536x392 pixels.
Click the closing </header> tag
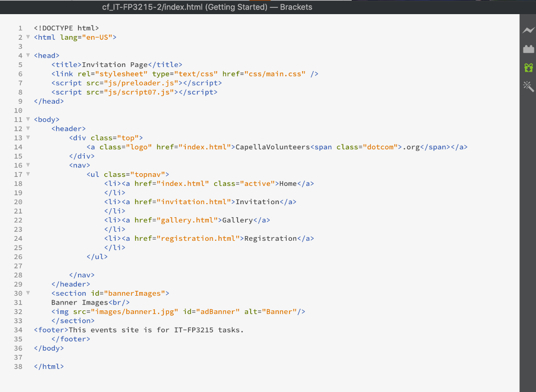pyautogui.click(x=71, y=284)
